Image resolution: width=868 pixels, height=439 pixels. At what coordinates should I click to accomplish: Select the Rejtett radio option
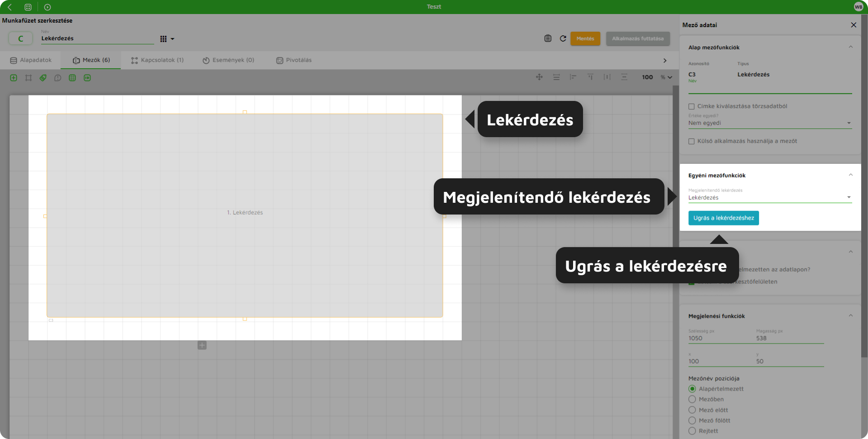click(x=692, y=431)
